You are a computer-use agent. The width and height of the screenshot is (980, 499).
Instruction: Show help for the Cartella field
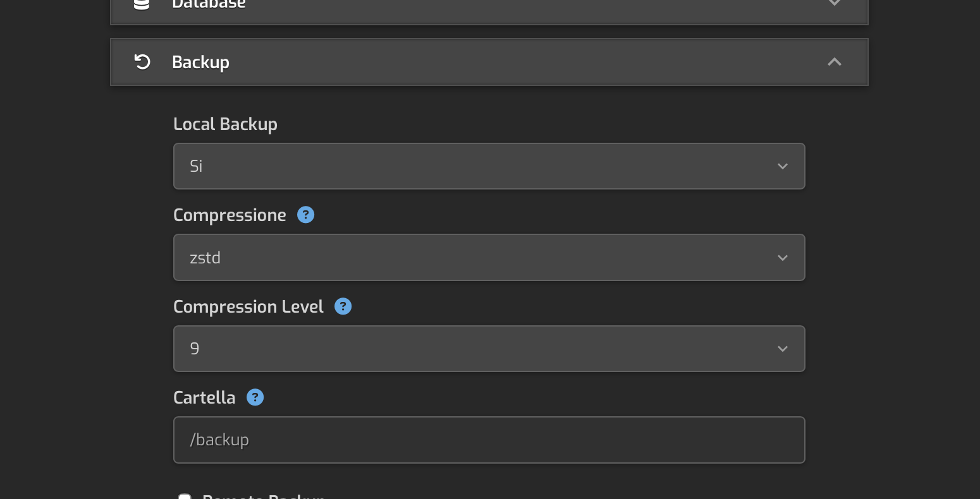coord(255,397)
